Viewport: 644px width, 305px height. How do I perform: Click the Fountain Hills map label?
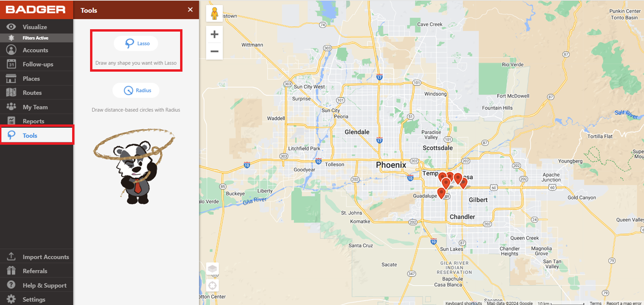[x=497, y=108]
